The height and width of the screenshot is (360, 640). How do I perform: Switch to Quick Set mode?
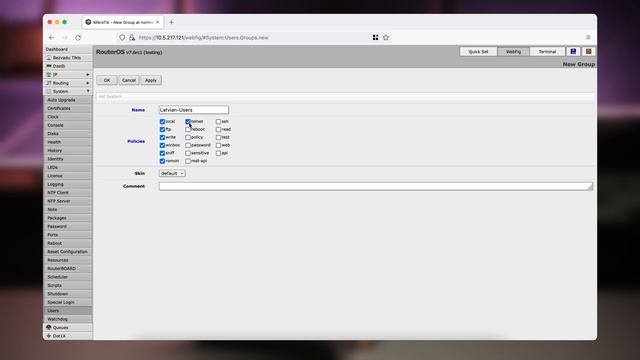point(478,51)
